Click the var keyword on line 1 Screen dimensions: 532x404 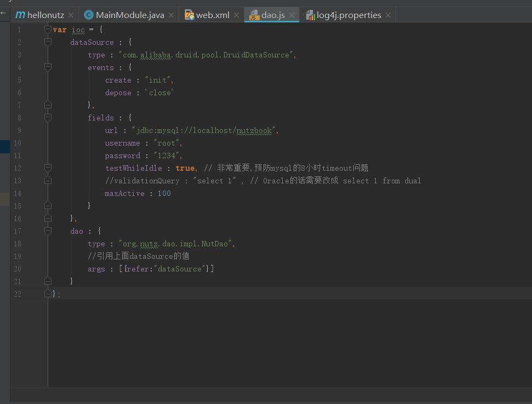(60, 30)
